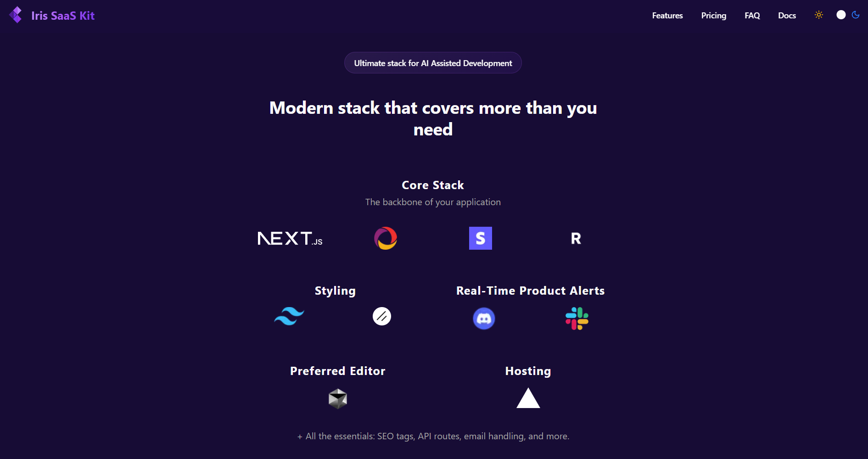Screen dimensions: 868x459
Task: Click the 'All the essentials' footer text
Action: click(433, 436)
